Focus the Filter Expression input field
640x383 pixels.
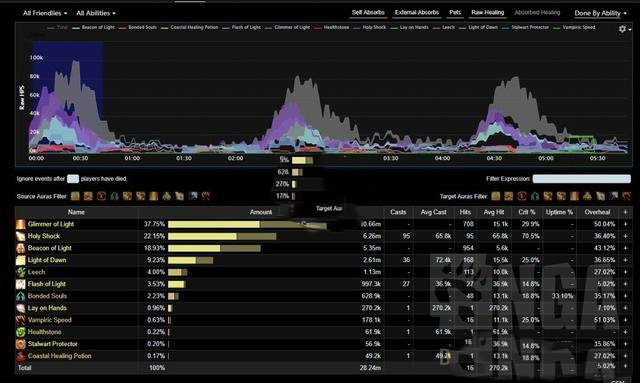[x=581, y=178]
